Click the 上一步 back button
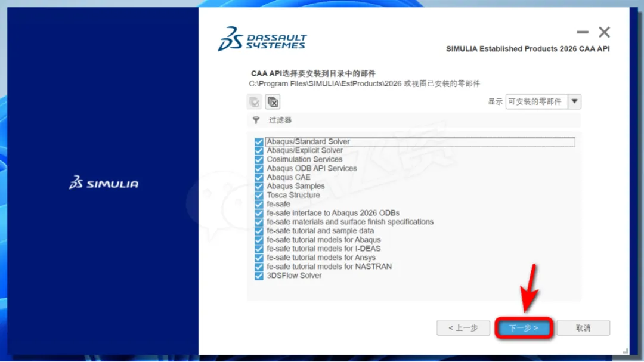644x362 pixels. (x=463, y=328)
